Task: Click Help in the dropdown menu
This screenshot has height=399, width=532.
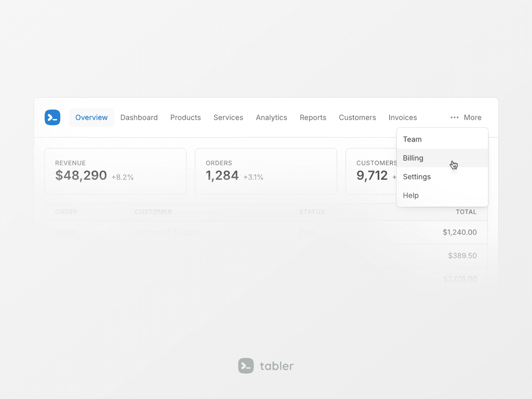Action: pos(442,195)
